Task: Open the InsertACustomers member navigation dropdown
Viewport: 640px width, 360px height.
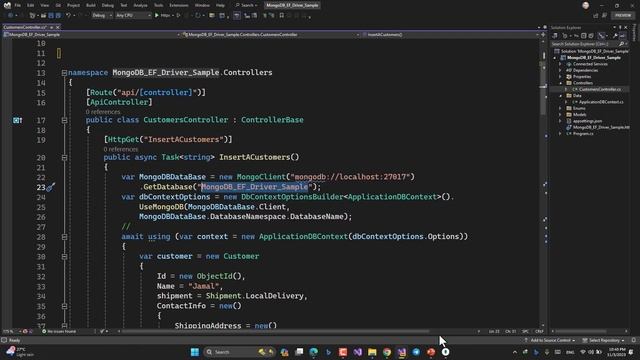Action: tap(450, 35)
